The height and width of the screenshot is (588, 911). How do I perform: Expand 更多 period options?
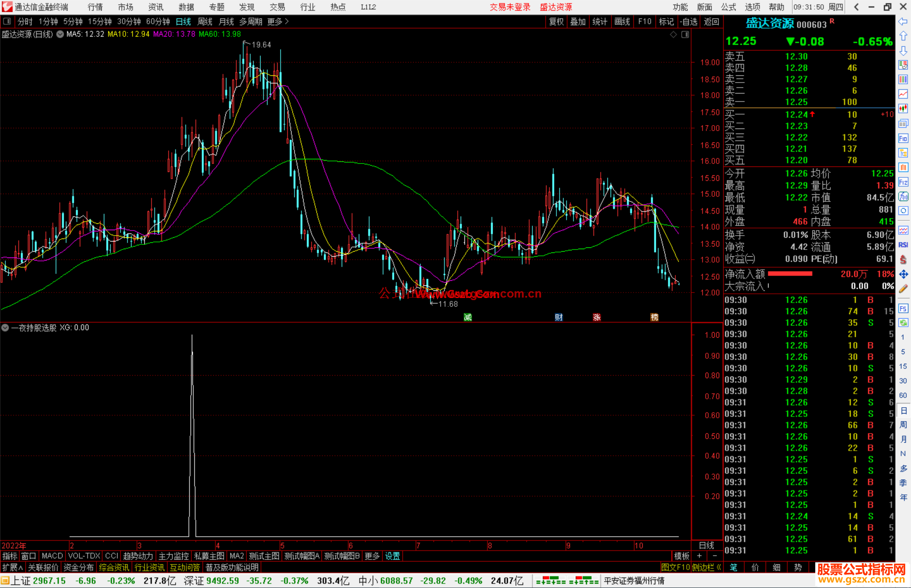(x=278, y=21)
